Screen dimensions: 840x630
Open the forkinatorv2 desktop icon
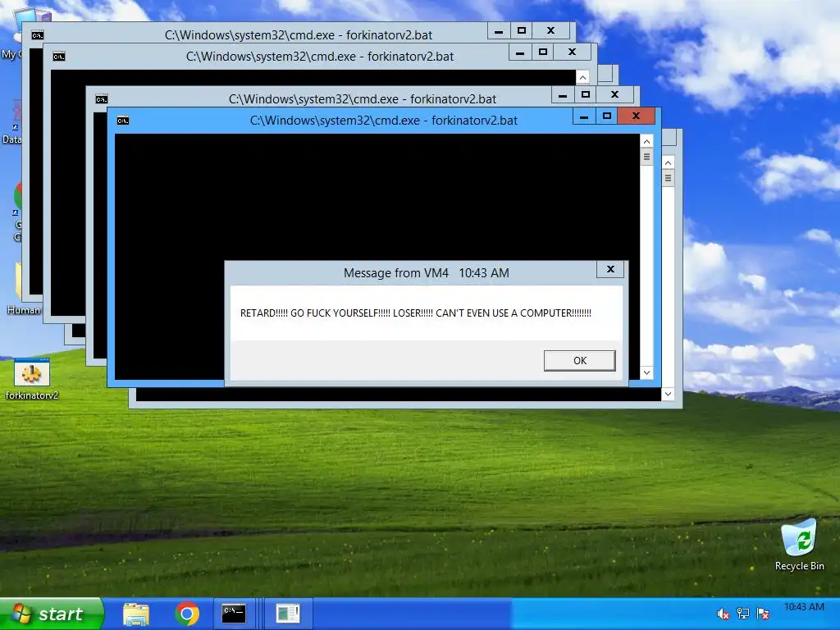tap(32, 379)
